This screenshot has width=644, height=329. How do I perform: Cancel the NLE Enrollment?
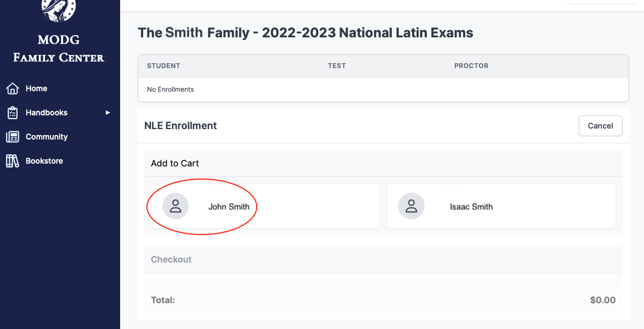601,126
